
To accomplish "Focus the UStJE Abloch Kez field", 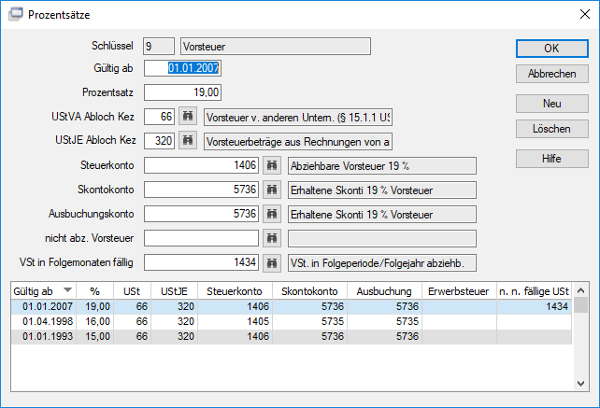I will point(159,140).
